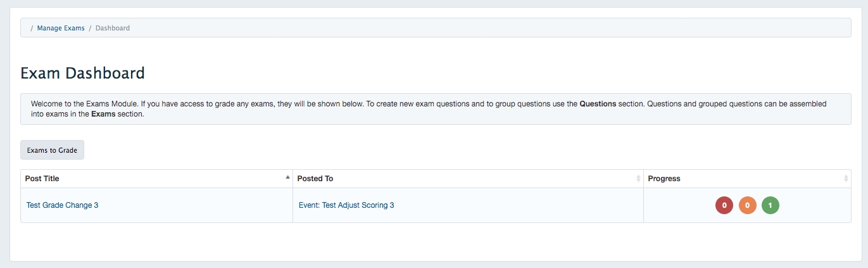Click the Progress column sort arrows icon
This screenshot has width=868, height=268.
(x=846, y=179)
